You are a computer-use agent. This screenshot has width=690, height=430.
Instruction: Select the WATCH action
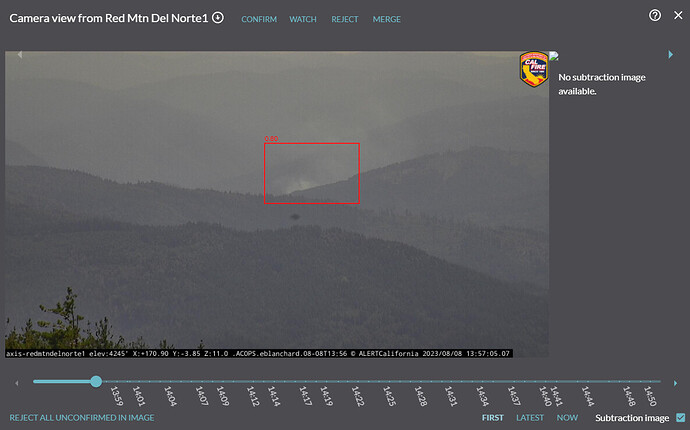coord(303,19)
